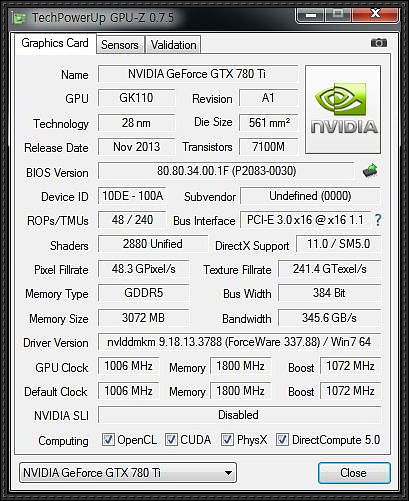The image size is (409, 501).
Task: Click the BIOS Version field value
Action: (226, 171)
